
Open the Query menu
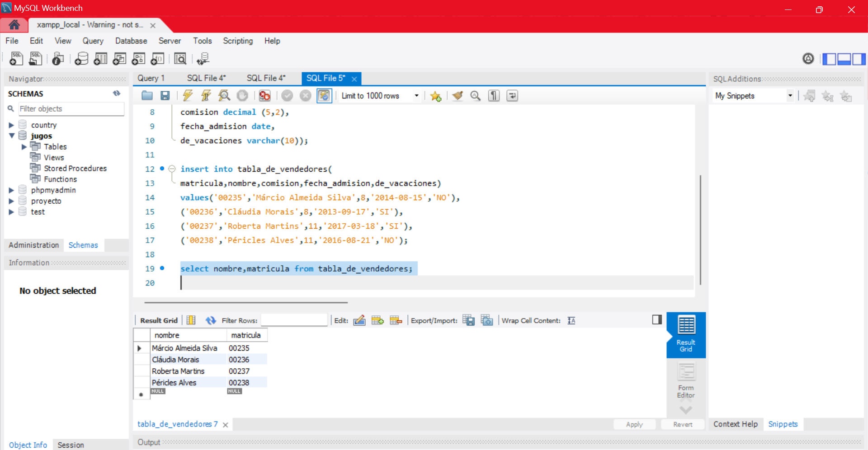pos(93,41)
